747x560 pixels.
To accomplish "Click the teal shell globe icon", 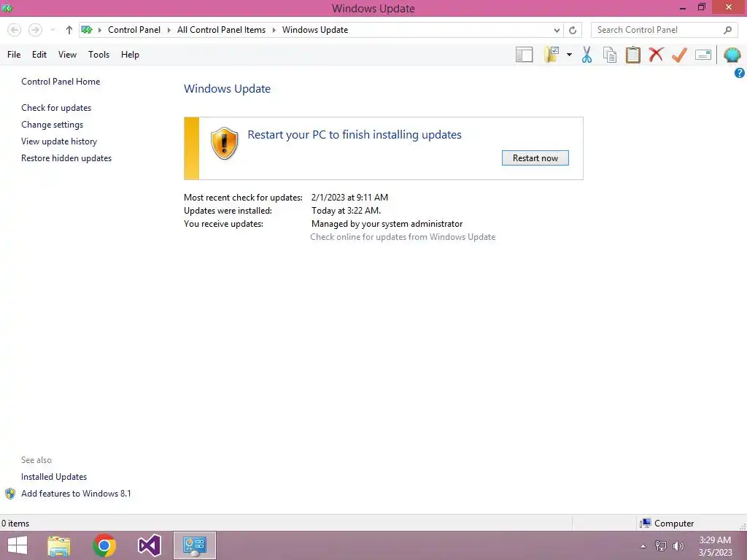I will [x=732, y=55].
